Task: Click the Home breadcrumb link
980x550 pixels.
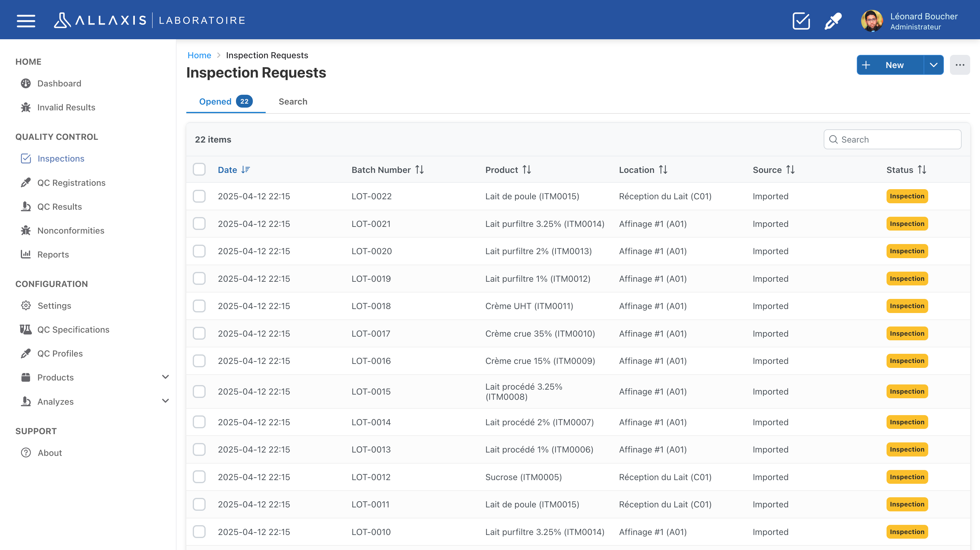Action: pos(199,55)
